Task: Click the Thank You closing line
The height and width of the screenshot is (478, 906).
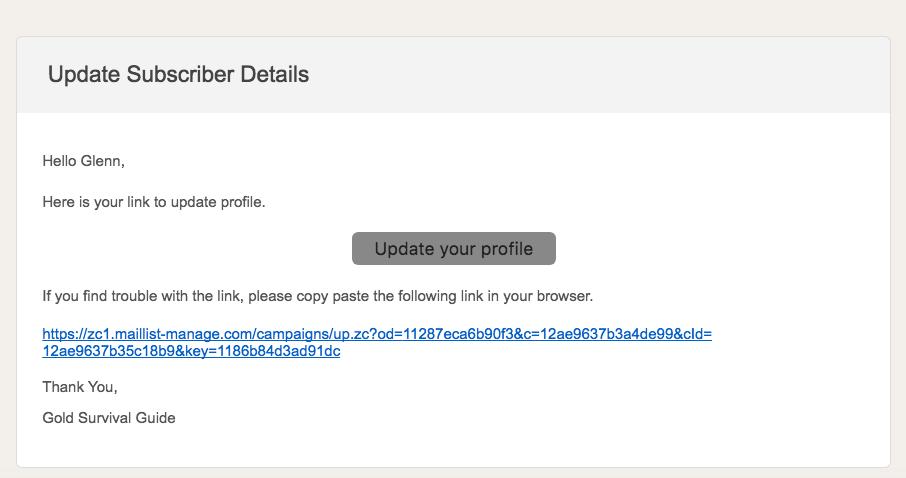Action: pyautogui.click(x=80, y=387)
